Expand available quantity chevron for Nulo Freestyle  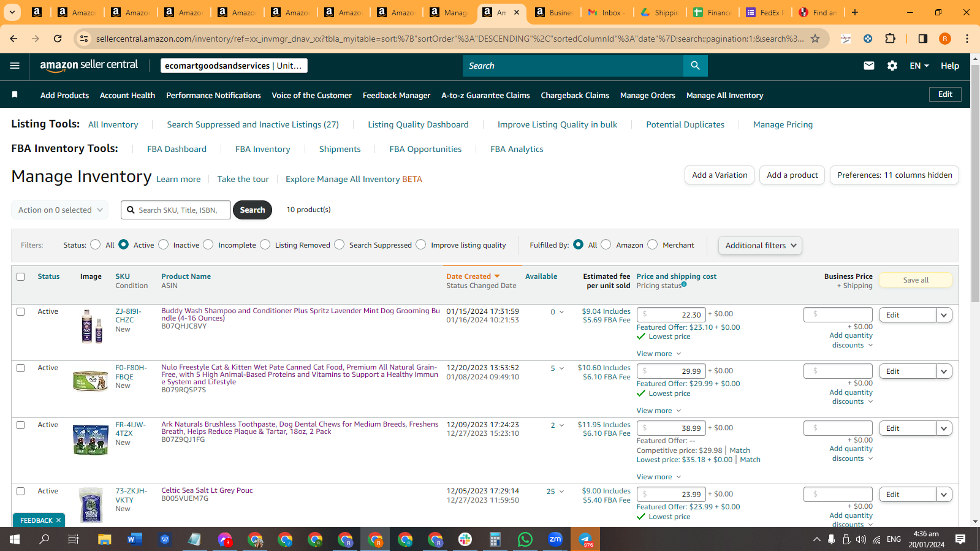point(561,368)
